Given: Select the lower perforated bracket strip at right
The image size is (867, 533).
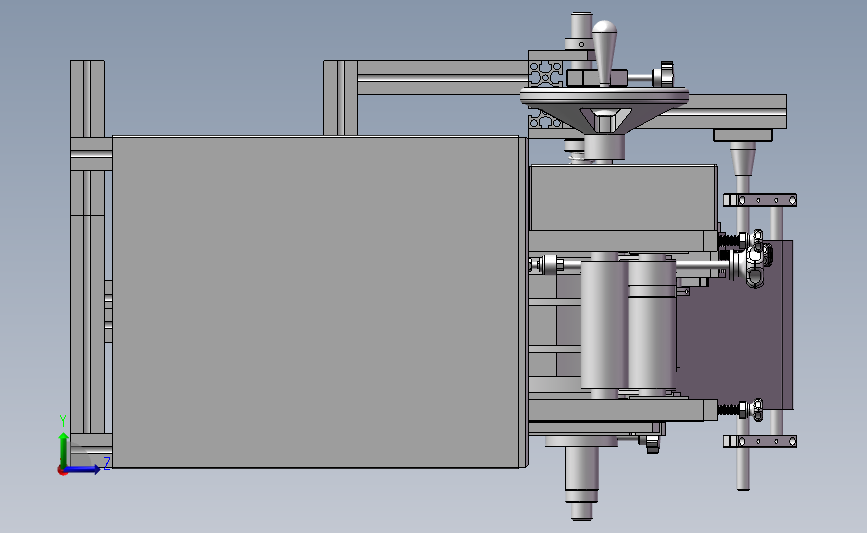Looking at the screenshot, I should click(760, 441).
